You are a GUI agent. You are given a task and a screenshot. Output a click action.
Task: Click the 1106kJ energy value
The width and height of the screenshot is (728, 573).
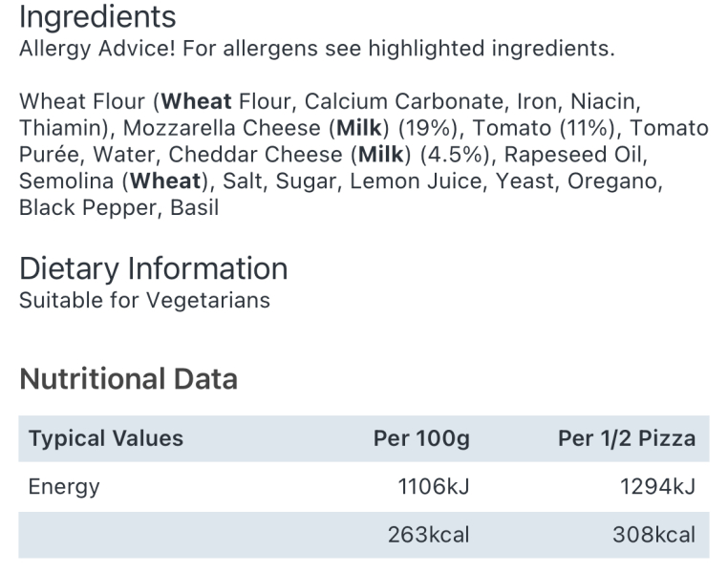coord(433,487)
